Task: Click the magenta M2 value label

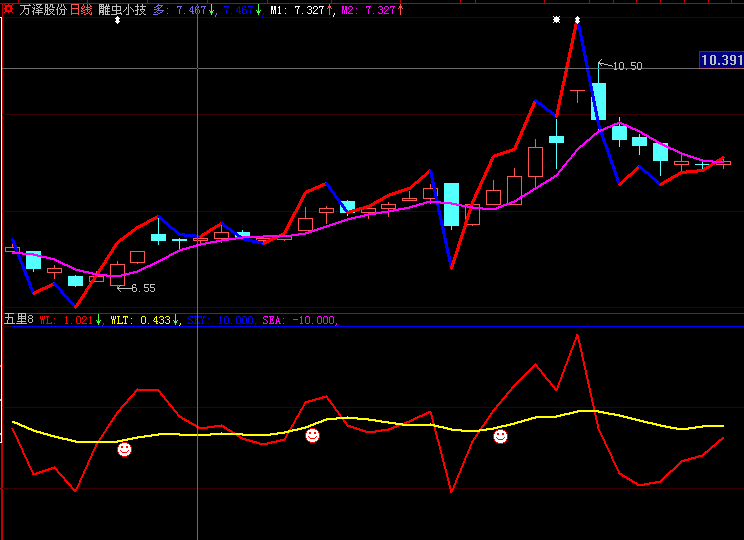Action: [x=372, y=9]
